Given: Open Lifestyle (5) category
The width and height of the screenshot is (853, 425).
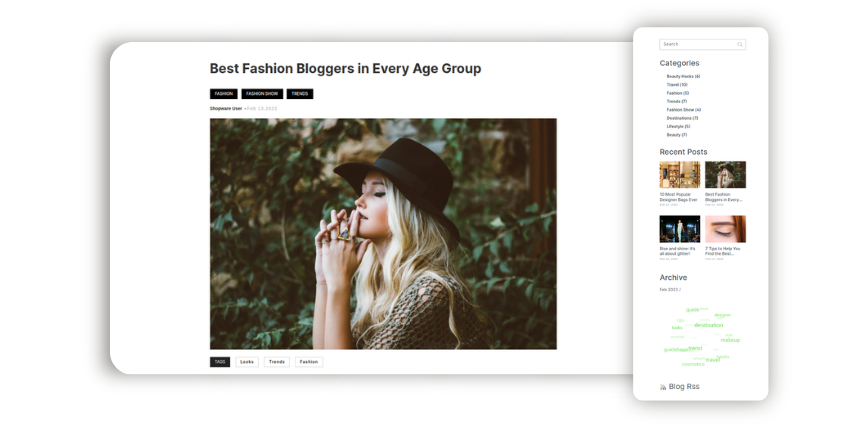Looking at the screenshot, I should point(678,126).
